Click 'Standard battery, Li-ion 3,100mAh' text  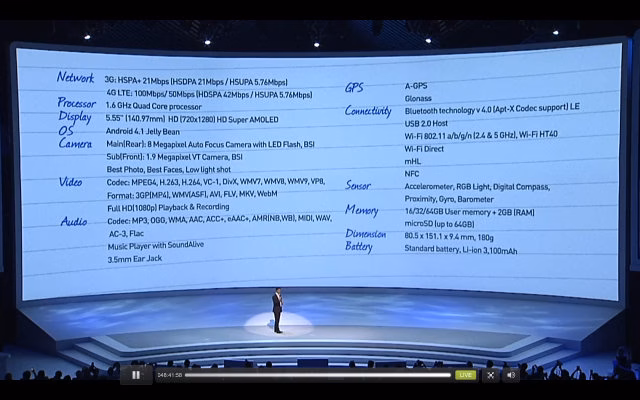461,249
